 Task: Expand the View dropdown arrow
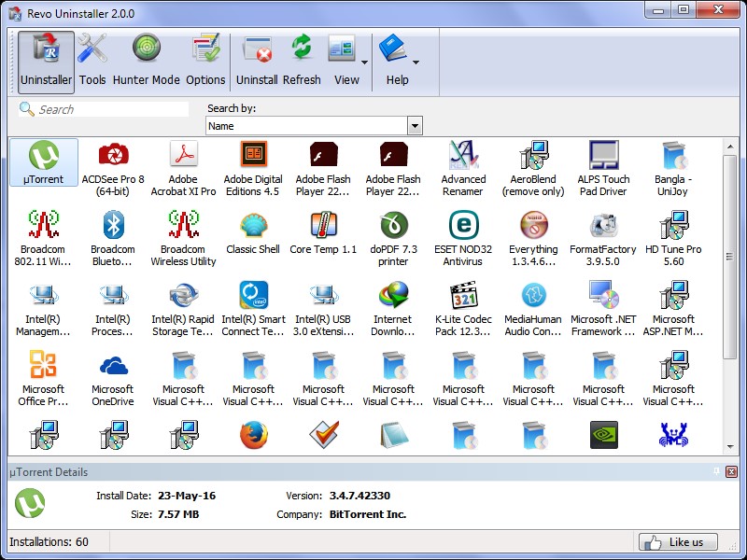[x=364, y=63]
